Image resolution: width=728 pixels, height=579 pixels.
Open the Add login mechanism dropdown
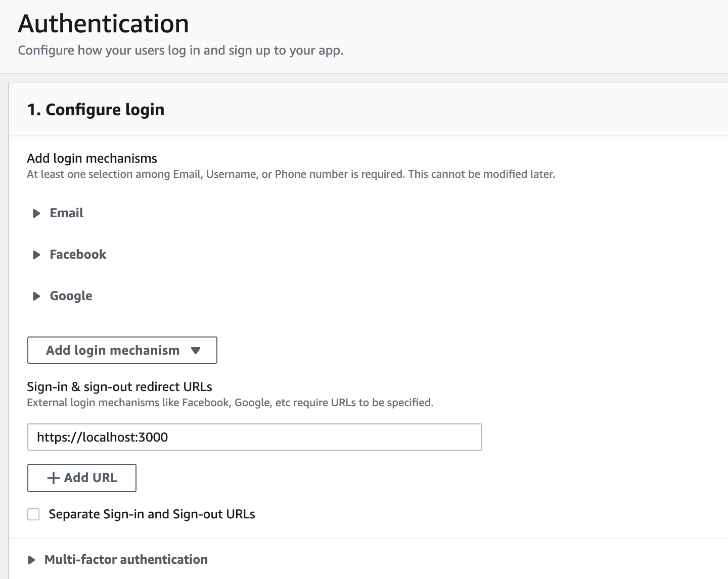[x=121, y=350]
